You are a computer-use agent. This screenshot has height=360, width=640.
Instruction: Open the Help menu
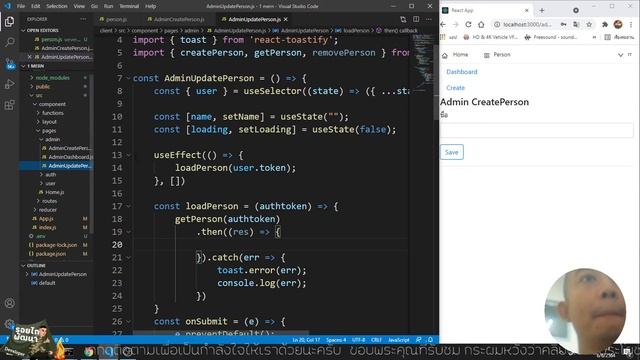pyautogui.click(x=151, y=6)
